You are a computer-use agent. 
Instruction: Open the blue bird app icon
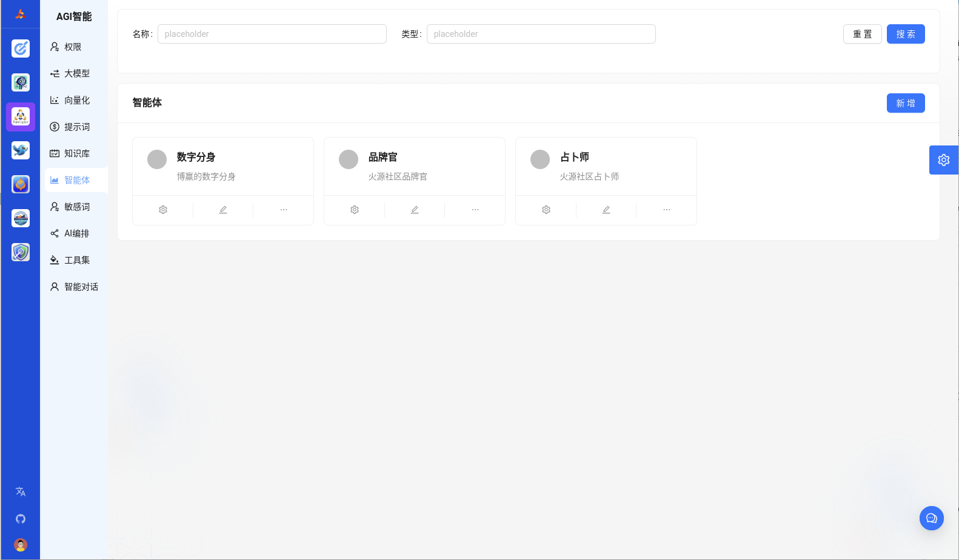pyautogui.click(x=21, y=150)
